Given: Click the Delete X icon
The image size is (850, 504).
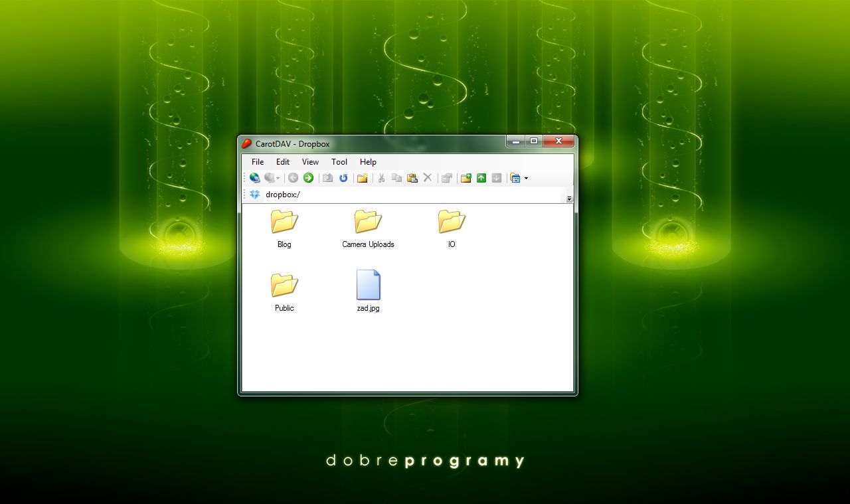Looking at the screenshot, I should coord(428,178).
